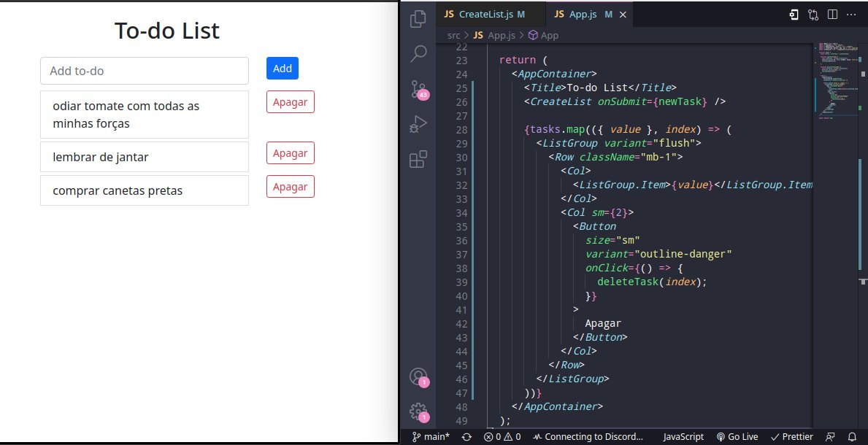Open the Search view in activity bar
The image size is (868, 445).
[x=418, y=54]
